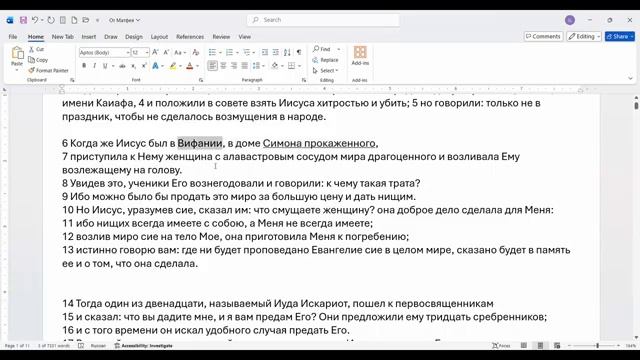Apply the red font color

(x=189, y=66)
